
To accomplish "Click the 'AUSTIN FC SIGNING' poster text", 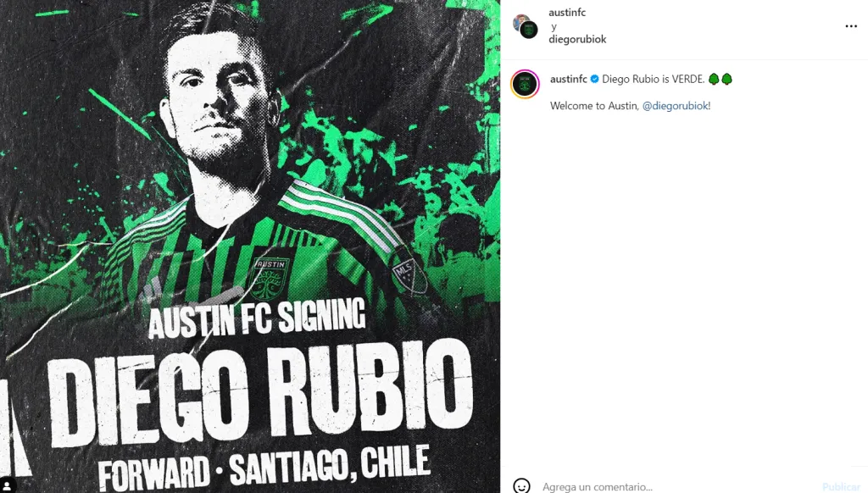I will [257, 318].
